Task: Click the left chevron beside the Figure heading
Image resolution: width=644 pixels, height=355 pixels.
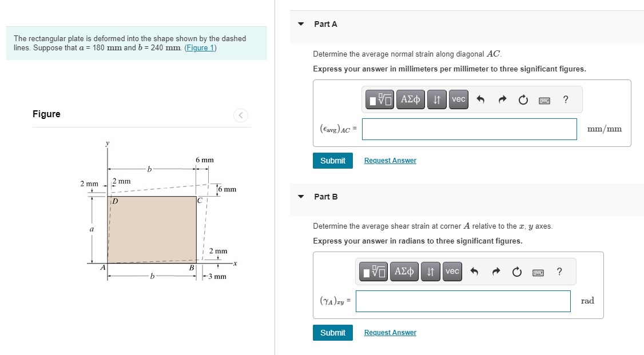Action: [x=240, y=115]
